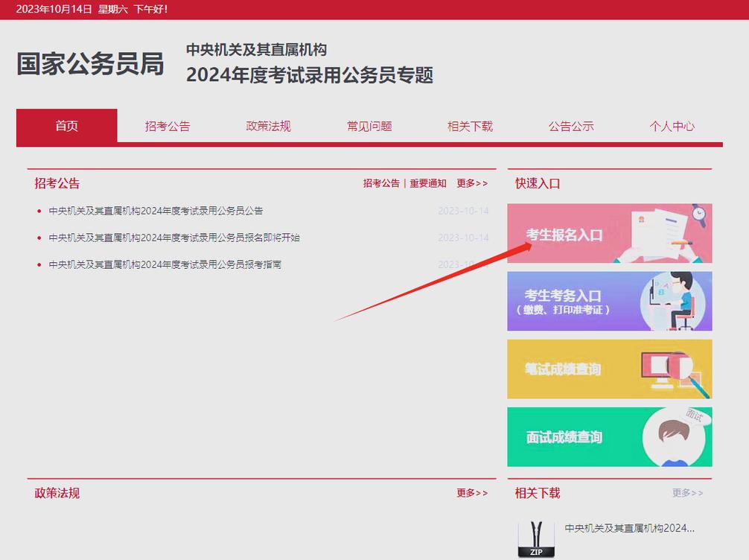749x560 pixels.
Task: Open the 常见问题 tab
Action: tap(369, 126)
